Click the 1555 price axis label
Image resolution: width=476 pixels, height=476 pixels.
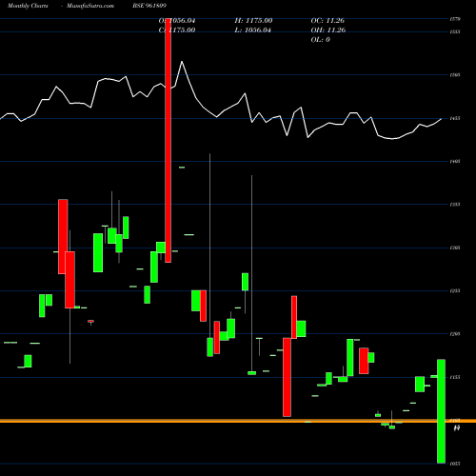(455, 32)
